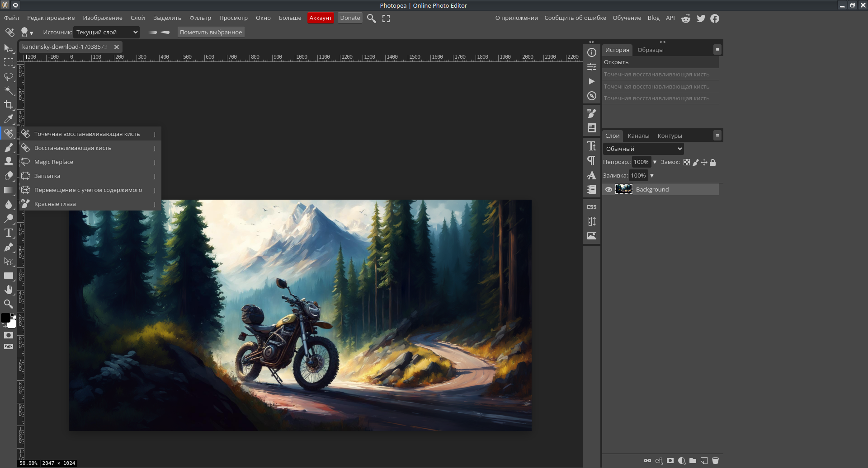
Task: Hide the Background layer with the eye icon
Action: [x=609, y=190]
